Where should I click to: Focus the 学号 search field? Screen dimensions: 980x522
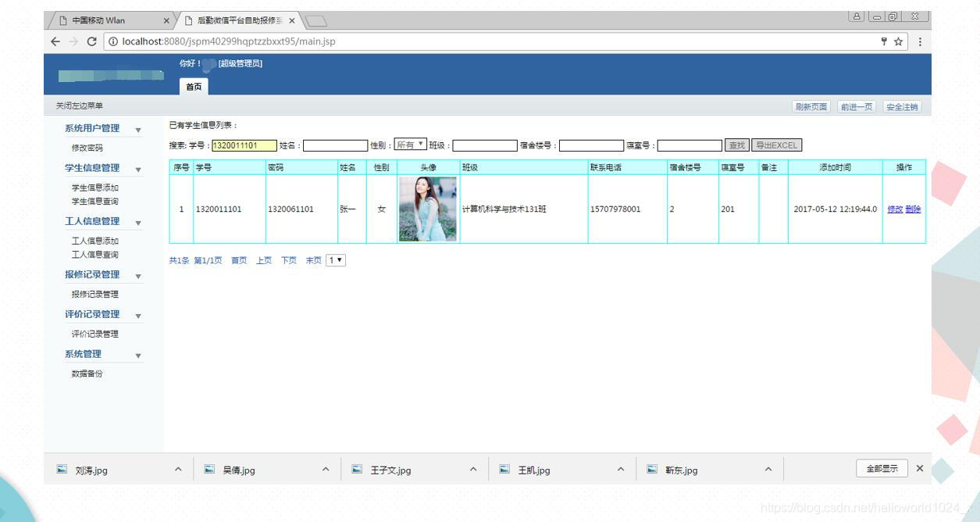[x=244, y=145]
